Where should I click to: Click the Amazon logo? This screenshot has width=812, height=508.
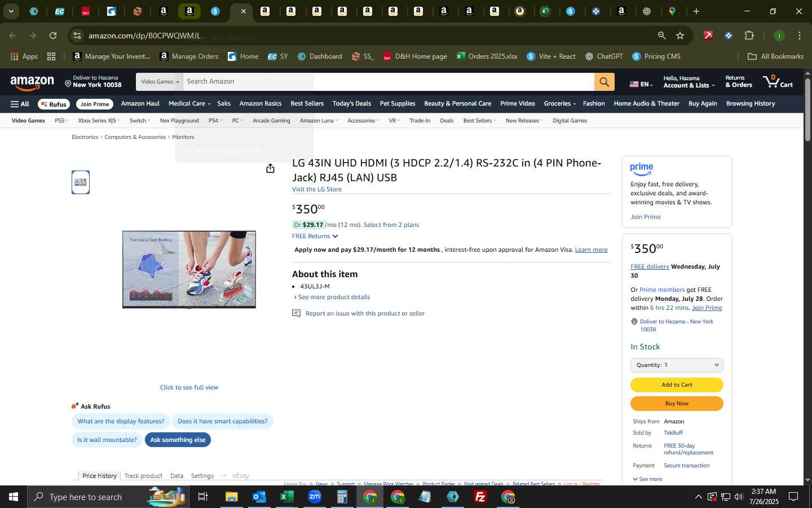(x=32, y=83)
